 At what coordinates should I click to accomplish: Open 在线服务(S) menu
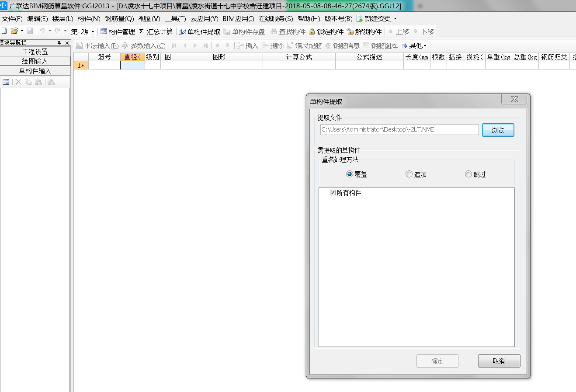click(276, 19)
